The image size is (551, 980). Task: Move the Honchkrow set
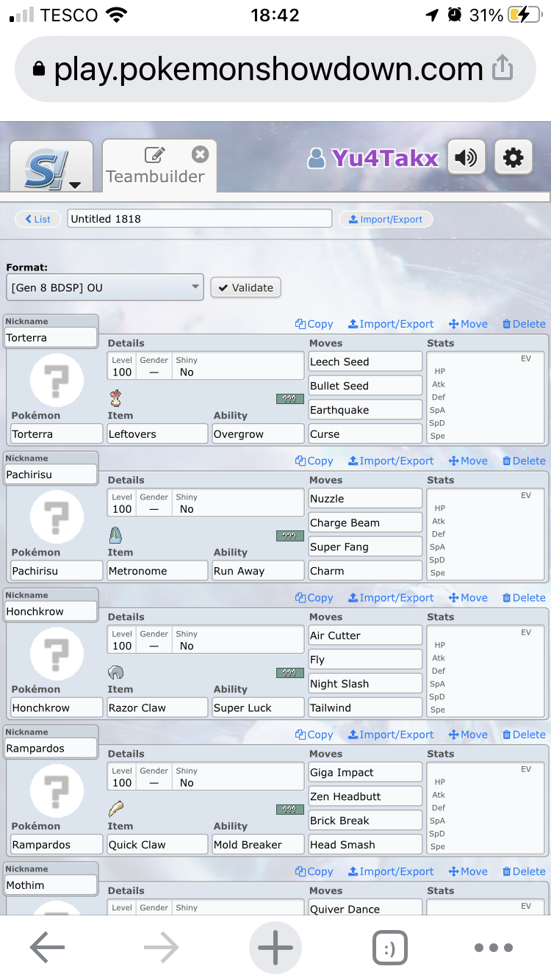[468, 598]
